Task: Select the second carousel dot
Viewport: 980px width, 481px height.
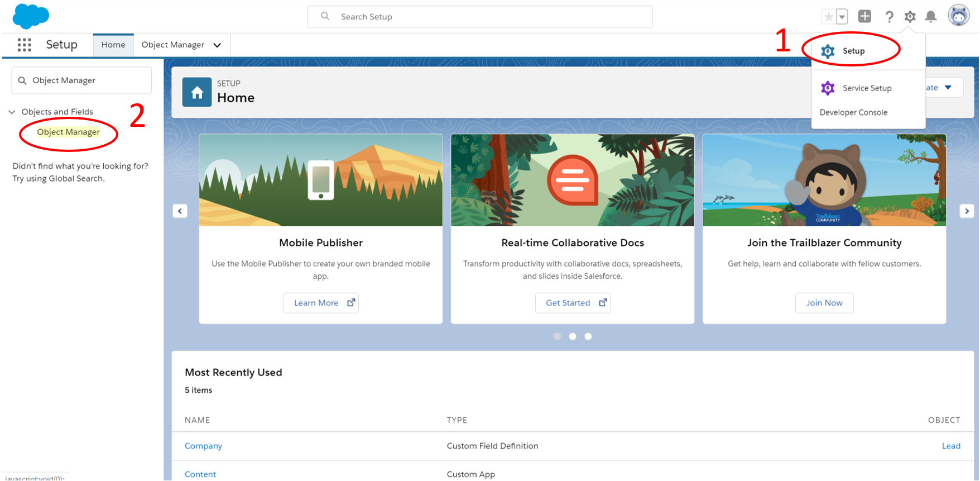Action: click(x=573, y=336)
